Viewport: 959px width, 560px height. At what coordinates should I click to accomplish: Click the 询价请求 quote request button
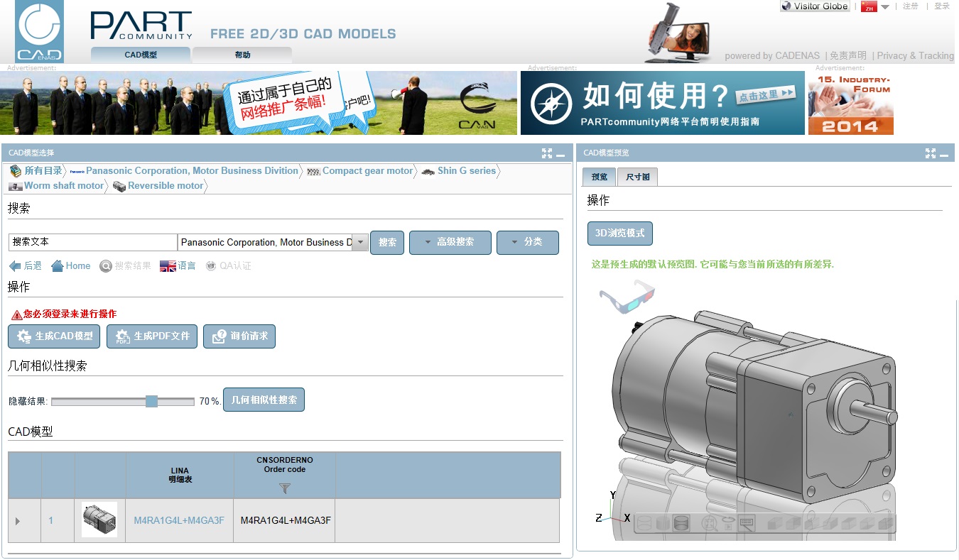pyautogui.click(x=239, y=336)
